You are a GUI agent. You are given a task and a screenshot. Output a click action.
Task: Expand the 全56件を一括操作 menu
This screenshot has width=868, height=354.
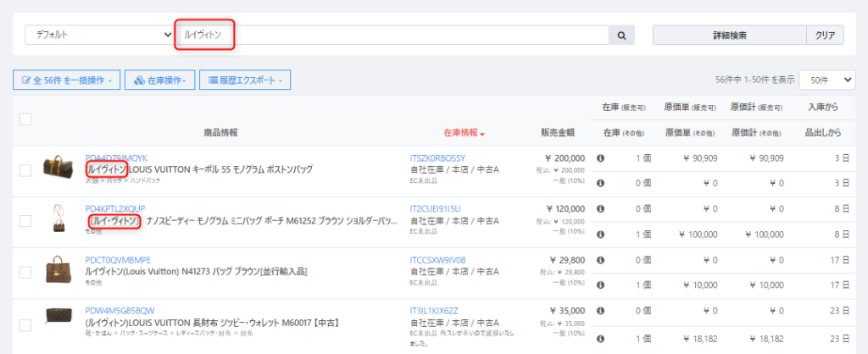coord(66,80)
